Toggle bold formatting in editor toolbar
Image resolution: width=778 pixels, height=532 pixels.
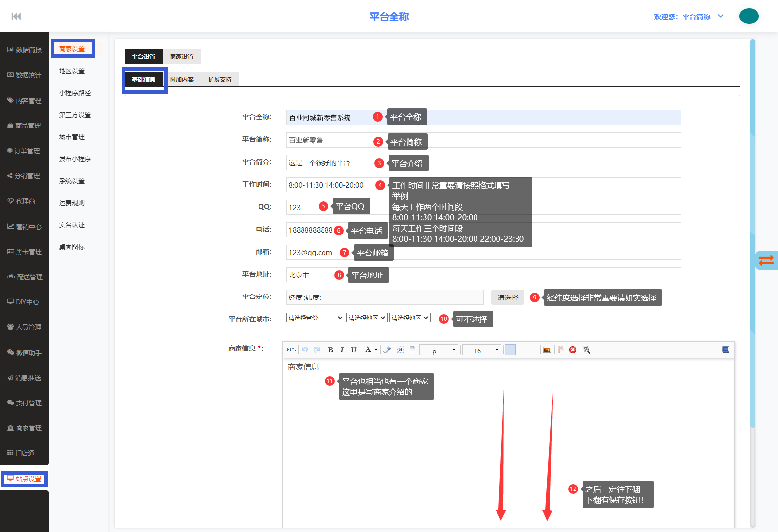click(330, 350)
